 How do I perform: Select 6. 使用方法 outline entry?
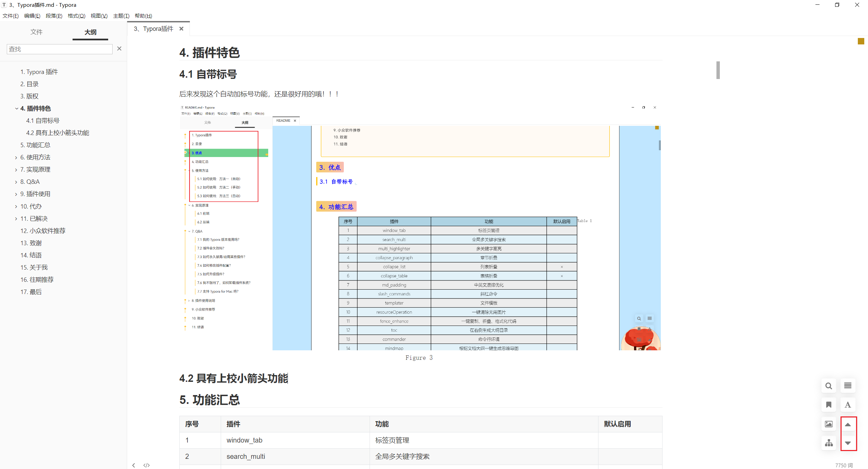coord(35,157)
